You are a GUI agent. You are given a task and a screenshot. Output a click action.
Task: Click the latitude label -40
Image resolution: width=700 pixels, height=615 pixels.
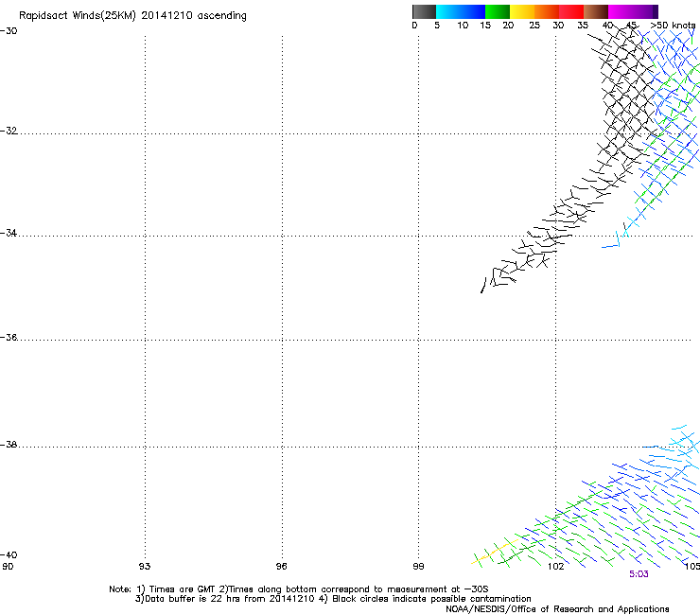[9, 555]
